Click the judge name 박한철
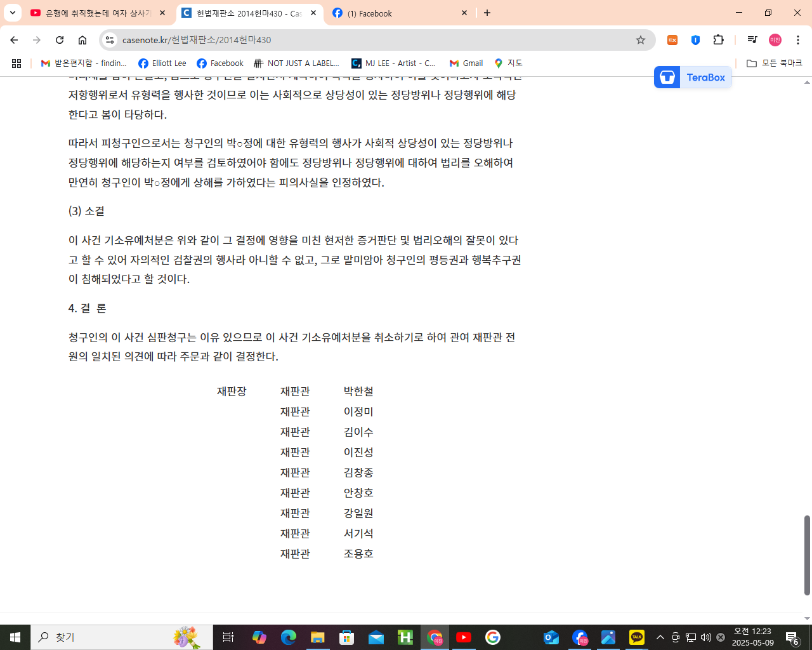Viewport: 812px width, 650px height. (358, 392)
